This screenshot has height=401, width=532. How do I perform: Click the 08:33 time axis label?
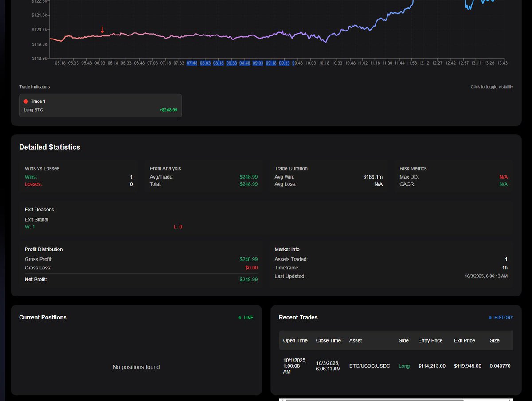click(x=231, y=63)
